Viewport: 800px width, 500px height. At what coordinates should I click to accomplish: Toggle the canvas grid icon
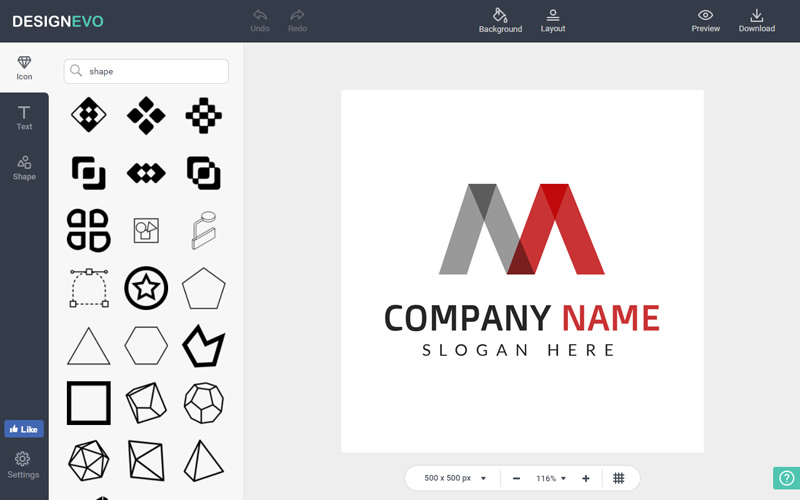pyautogui.click(x=619, y=478)
